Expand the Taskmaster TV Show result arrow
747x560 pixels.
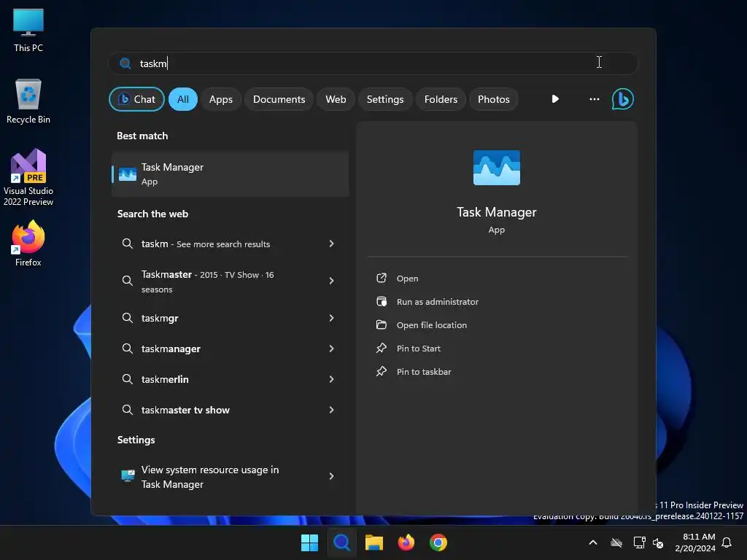332,281
